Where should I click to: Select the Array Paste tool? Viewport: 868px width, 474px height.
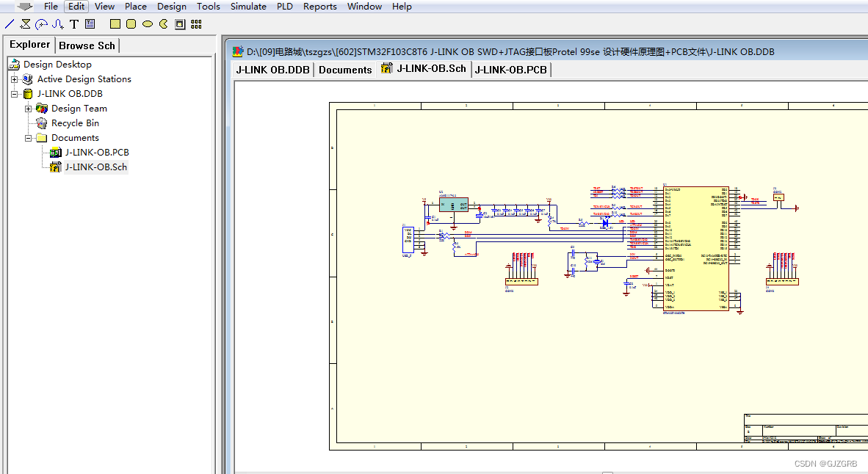coord(196,23)
